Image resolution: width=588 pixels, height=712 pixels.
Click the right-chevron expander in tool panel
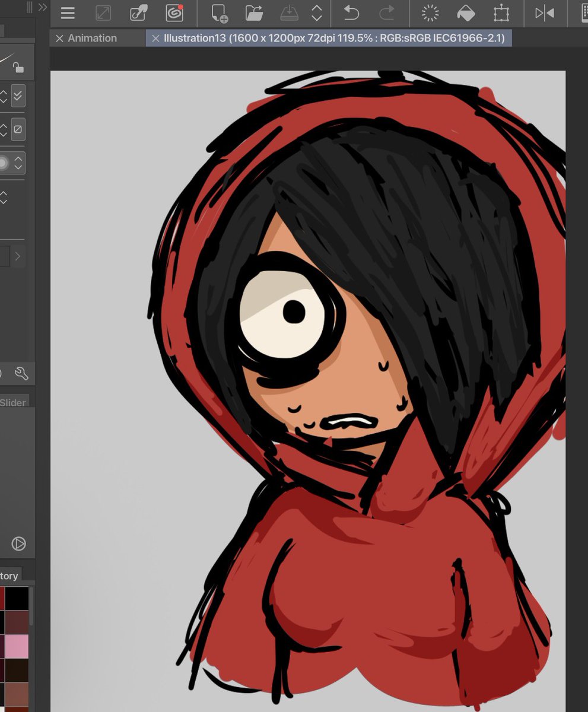click(18, 256)
